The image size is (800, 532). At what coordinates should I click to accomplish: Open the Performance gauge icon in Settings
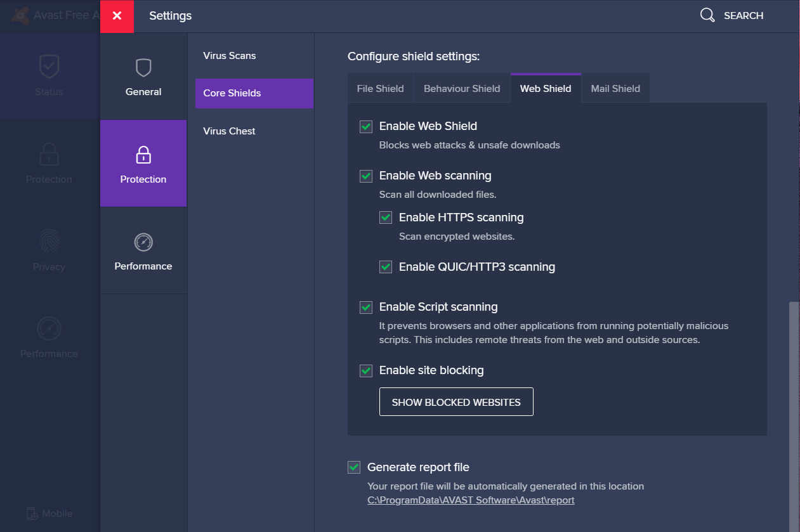pos(143,242)
